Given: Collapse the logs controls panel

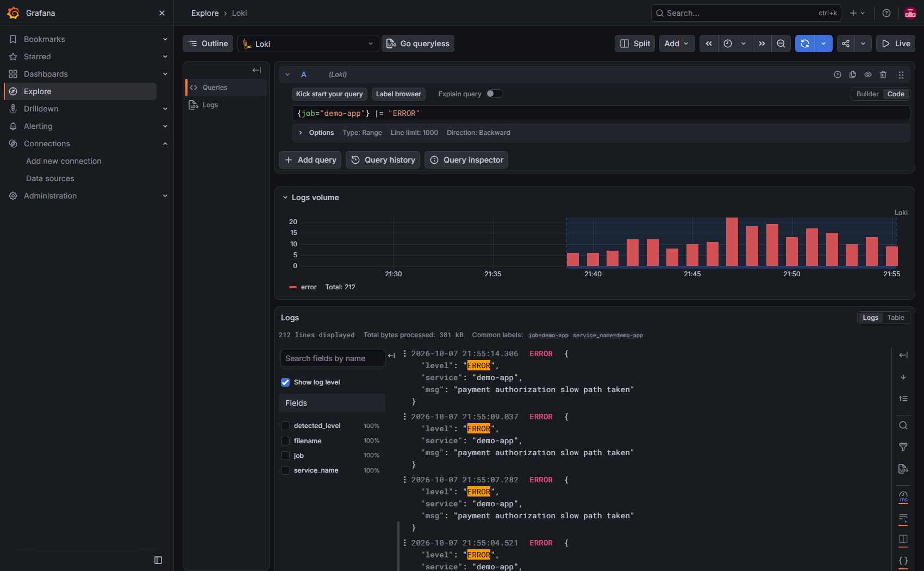Looking at the screenshot, I should (x=903, y=355).
